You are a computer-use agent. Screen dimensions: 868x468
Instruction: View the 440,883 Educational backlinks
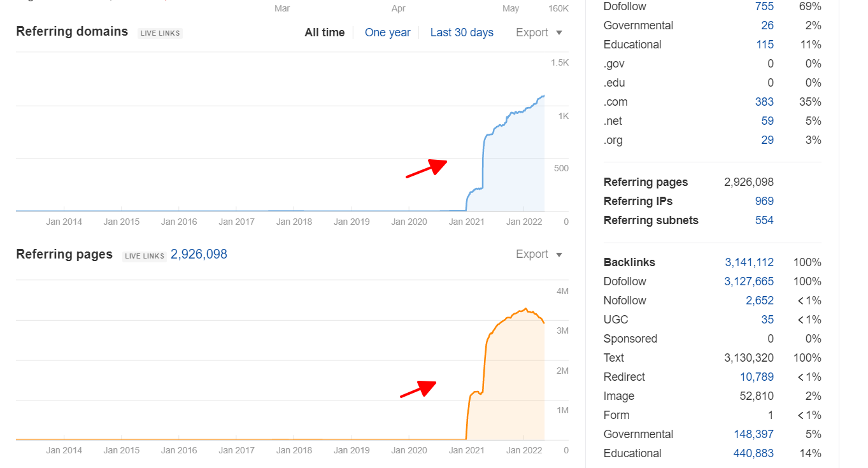tap(754, 453)
